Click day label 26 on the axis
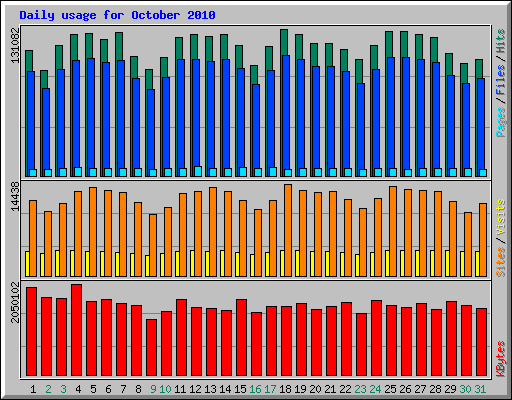Viewport: 512px width, 400px height. pos(405,389)
